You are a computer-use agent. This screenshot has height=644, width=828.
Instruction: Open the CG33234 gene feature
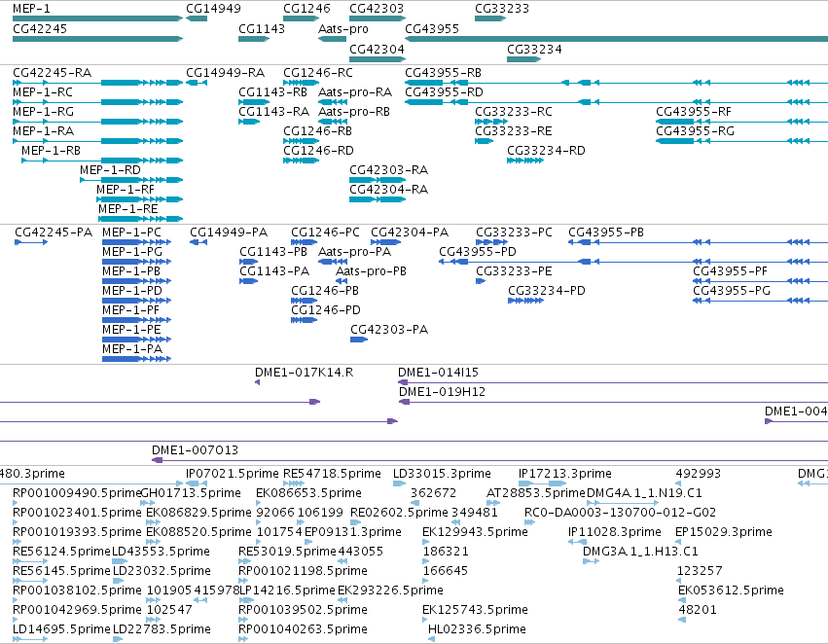[523, 59]
